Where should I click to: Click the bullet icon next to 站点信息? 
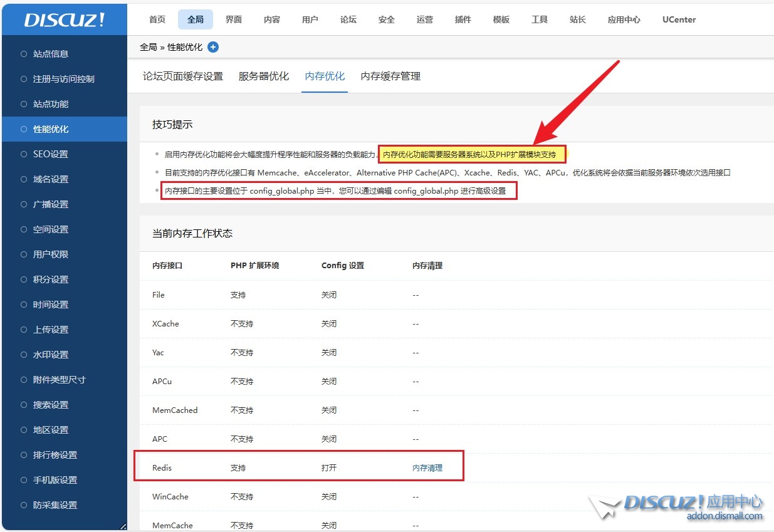[x=24, y=54]
